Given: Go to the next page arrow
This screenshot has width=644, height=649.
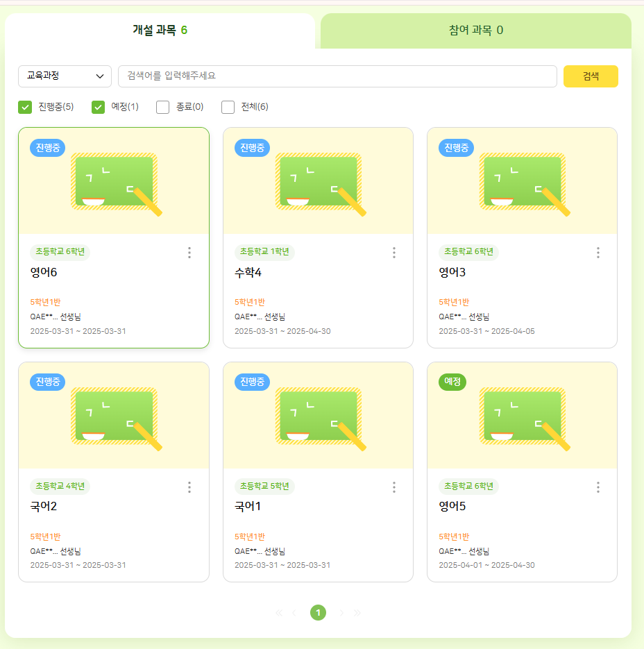Looking at the screenshot, I should coord(341,613).
